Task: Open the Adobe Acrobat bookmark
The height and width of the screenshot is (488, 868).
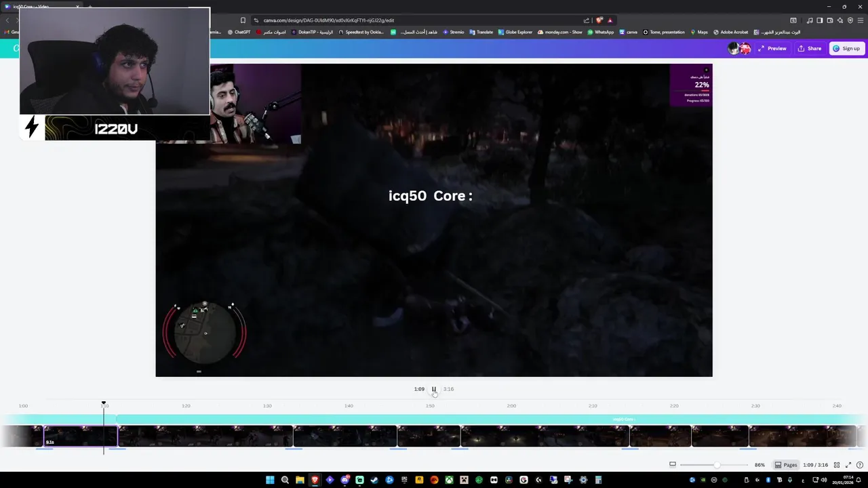Action: 730,32
